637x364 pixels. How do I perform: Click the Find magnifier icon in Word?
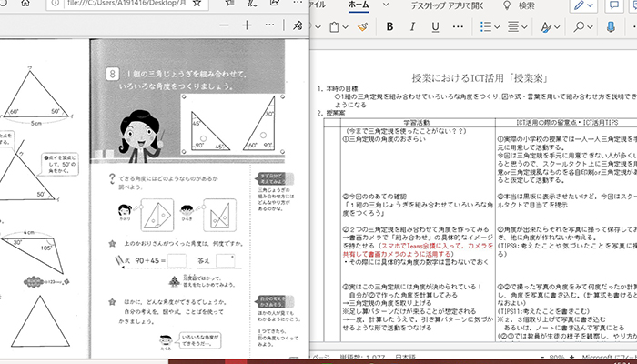pyautogui.click(x=579, y=26)
